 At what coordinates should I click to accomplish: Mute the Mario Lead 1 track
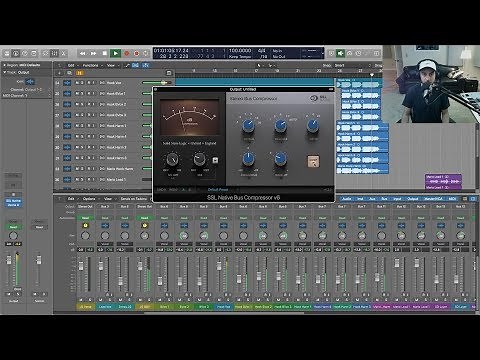77,179
